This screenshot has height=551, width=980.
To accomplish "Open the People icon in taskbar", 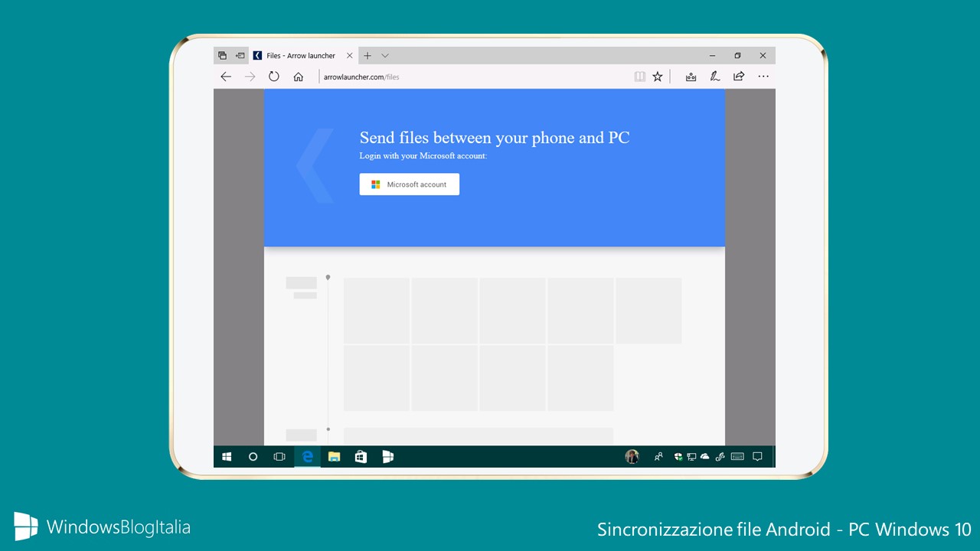I will point(658,457).
